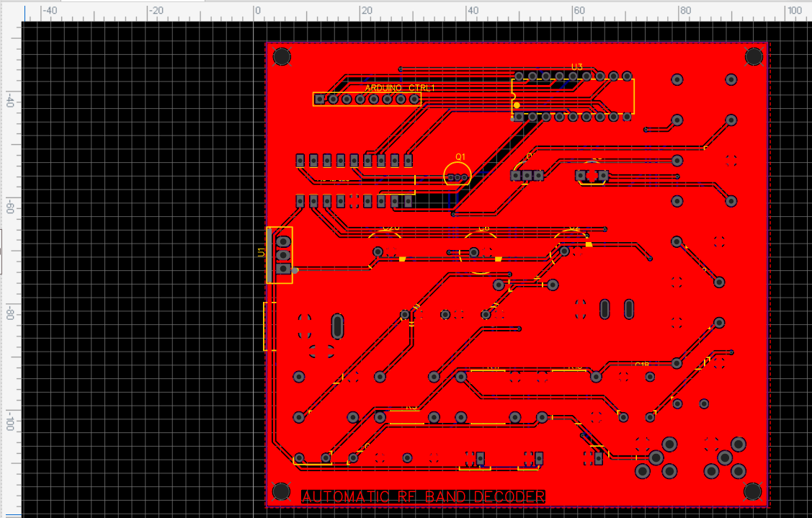The height and width of the screenshot is (518, 812).
Task: Click the -20 mark on horizontal ruler
Action: (x=155, y=11)
